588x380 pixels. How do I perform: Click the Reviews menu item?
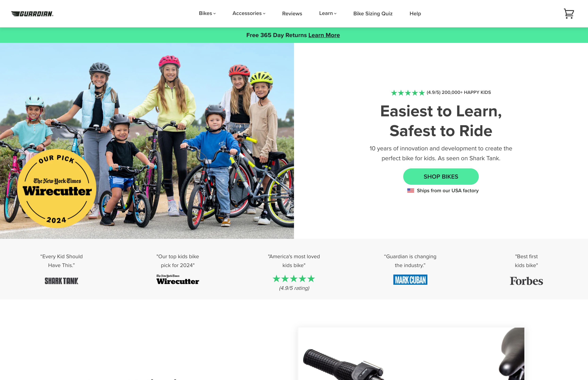click(292, 13)
